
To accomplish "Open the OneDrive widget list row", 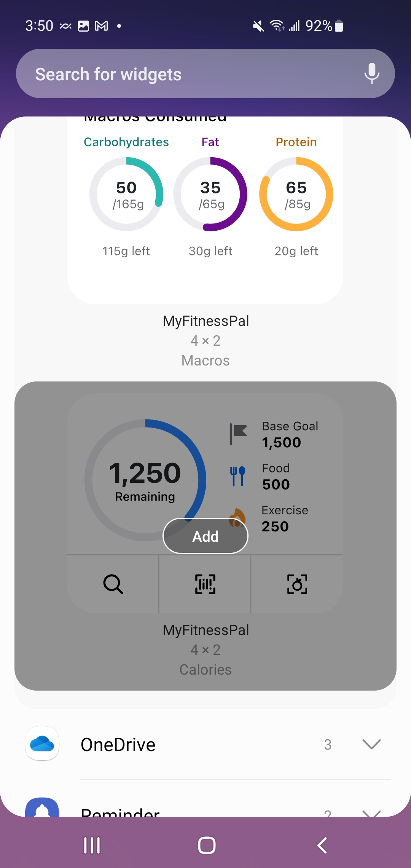I will (x=205, y=744).
